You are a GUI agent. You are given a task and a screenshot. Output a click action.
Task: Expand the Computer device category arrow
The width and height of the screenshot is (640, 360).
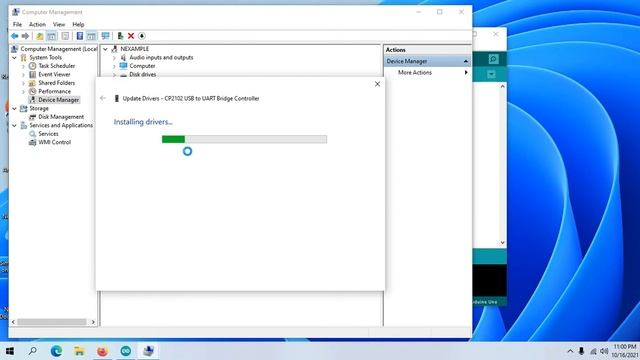[114, 66]
